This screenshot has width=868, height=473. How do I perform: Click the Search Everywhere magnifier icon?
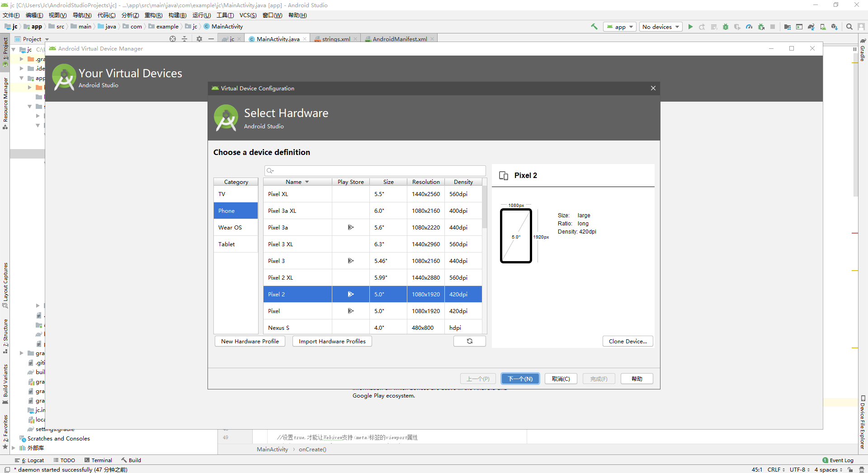point(849,27)
